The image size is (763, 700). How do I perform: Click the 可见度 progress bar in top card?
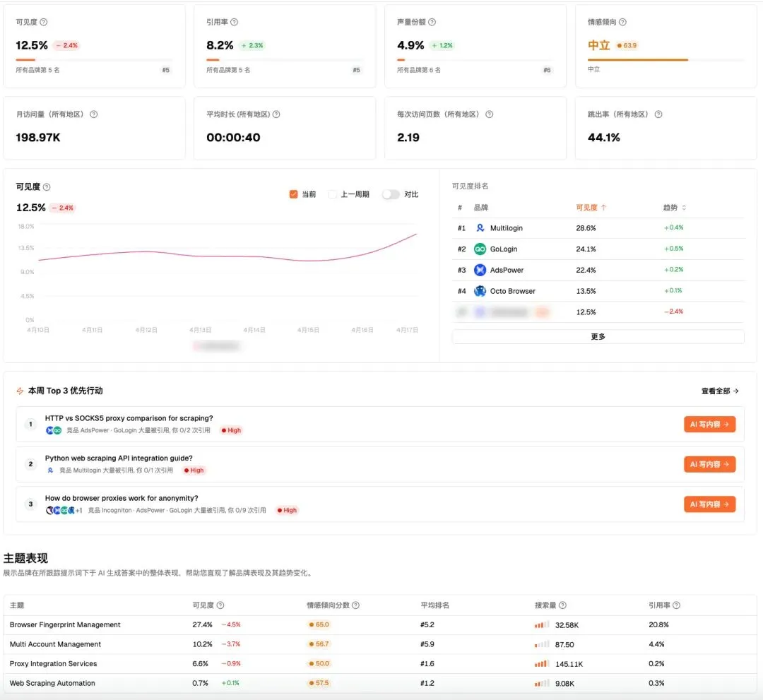pyautogui.click(x=94, y=60)
